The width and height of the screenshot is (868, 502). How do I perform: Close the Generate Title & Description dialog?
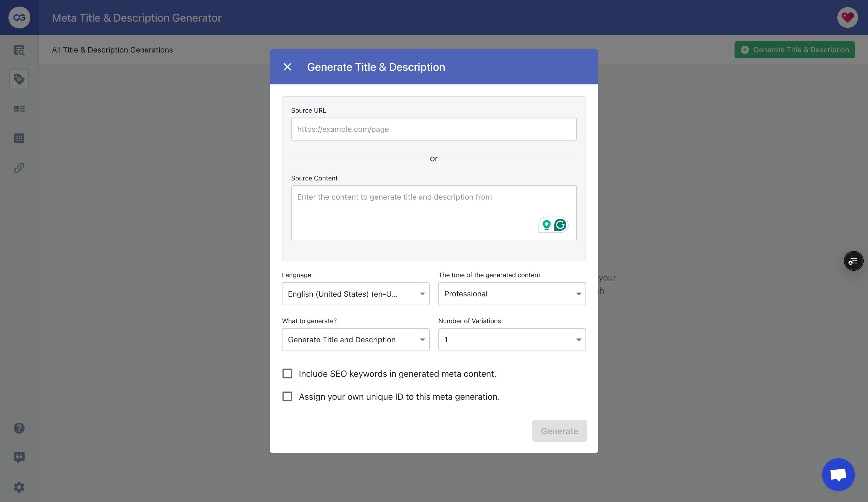(x=287, y=67)
